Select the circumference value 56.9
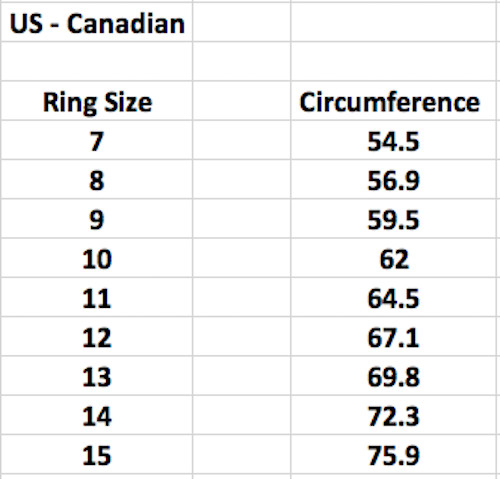The height and width of the screenshot is (479, 500). 393,179
